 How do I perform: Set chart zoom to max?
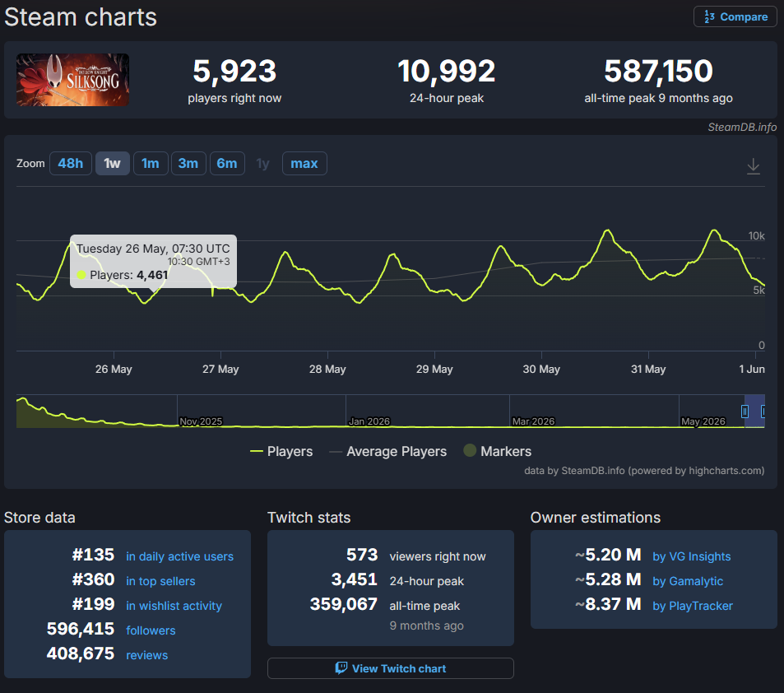coord(304,164)
